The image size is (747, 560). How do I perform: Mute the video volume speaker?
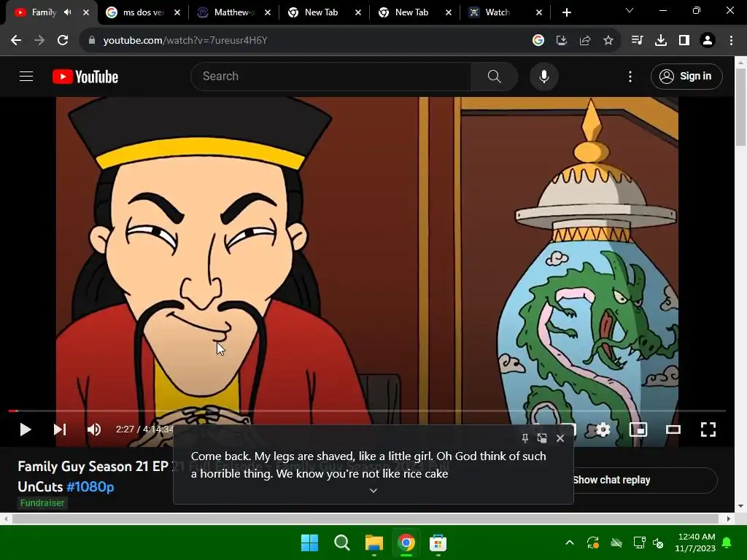[94, 429]
